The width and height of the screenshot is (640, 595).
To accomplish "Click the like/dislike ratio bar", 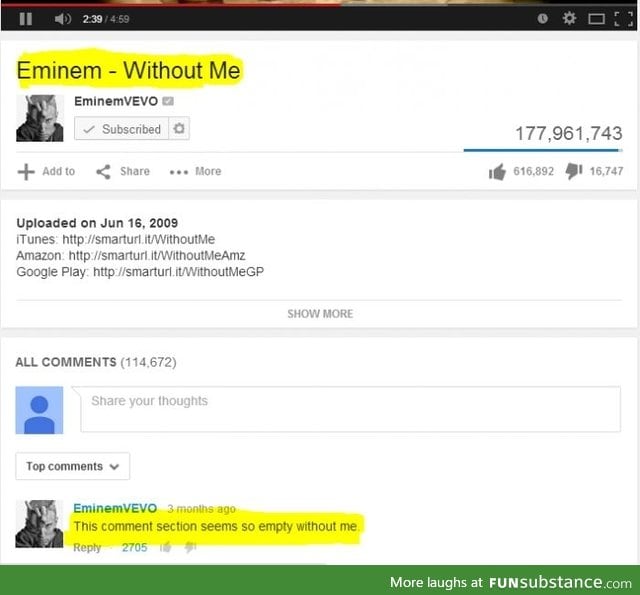I will point(543,150).
